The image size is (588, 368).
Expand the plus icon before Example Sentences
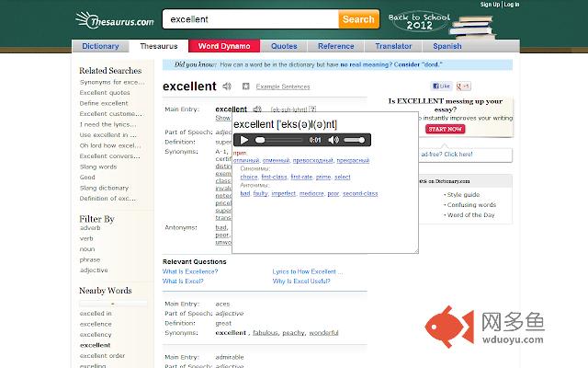[246, 86]
